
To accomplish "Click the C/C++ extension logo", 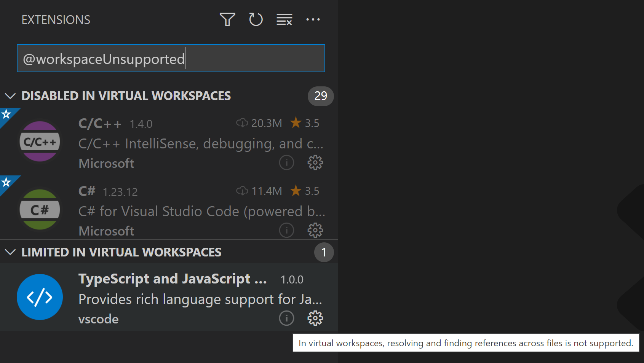I will tap(40, 141).
